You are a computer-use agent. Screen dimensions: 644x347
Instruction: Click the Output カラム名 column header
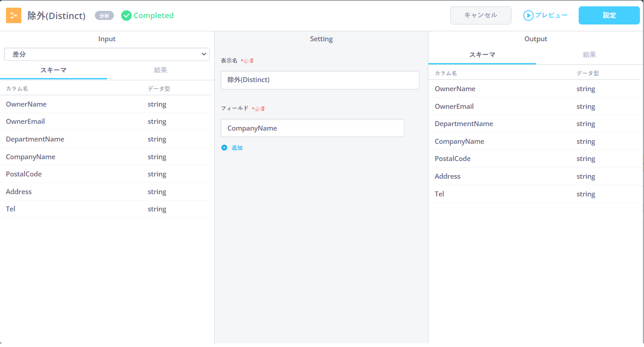coord(446,73)
